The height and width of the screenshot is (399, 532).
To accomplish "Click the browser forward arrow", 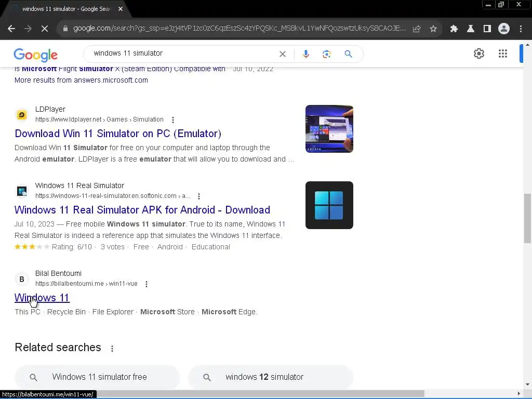I will pyautogui.click(x=28, y=29).
